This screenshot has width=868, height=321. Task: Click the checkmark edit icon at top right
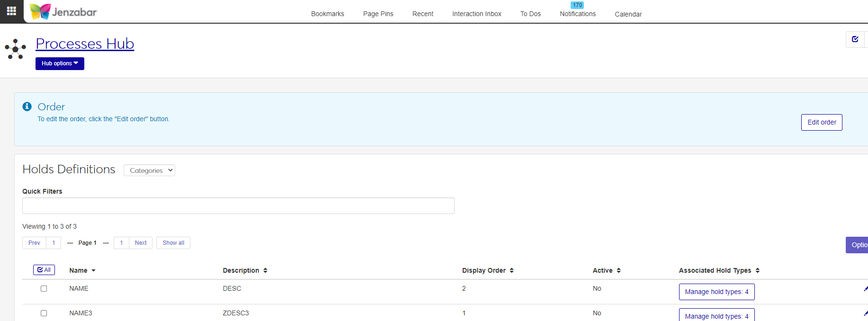(x=855, y=39)
